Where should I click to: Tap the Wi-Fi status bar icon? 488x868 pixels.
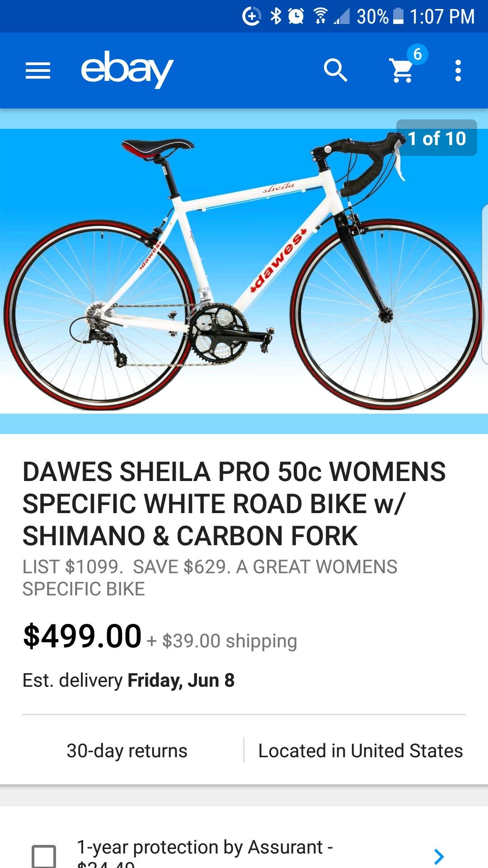coord(320,16)
